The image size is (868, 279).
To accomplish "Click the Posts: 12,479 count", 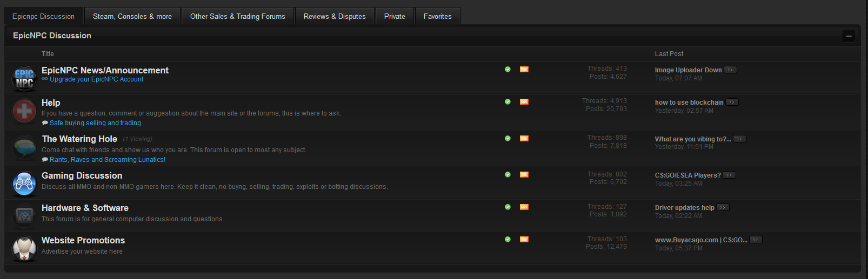I will coord(606,247).
